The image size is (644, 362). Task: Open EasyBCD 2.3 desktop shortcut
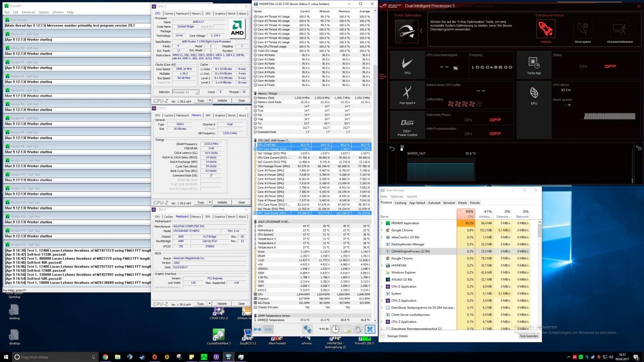tap(248, 337)
